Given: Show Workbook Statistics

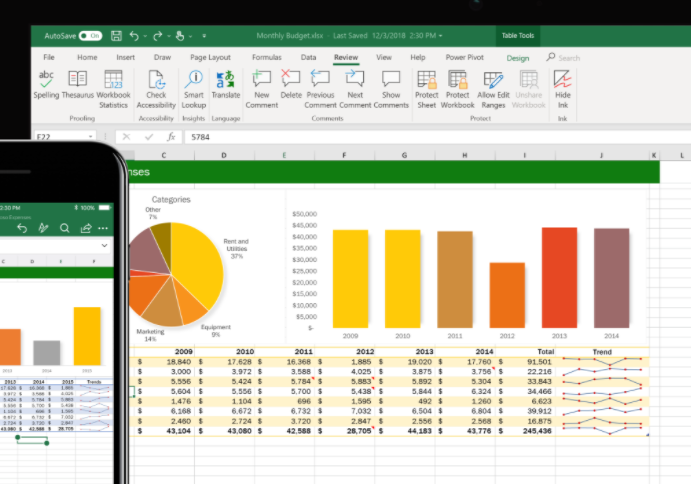Looking at the screenshot, I should (113, 89).
